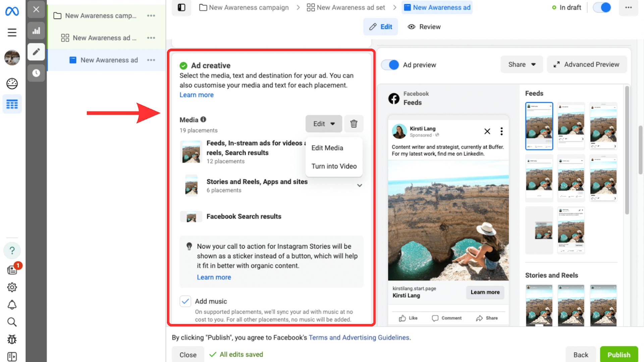Toggle the Ad preview switch
This screenshot has width=644, height=362.
pyautogui.click(x=390, y=65)
